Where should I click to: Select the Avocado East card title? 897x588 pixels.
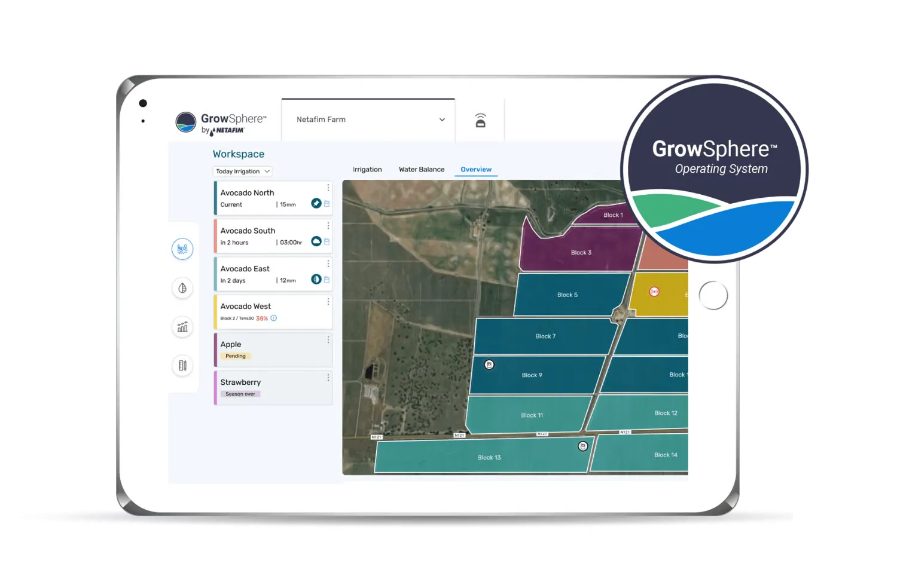click(245, 269)
